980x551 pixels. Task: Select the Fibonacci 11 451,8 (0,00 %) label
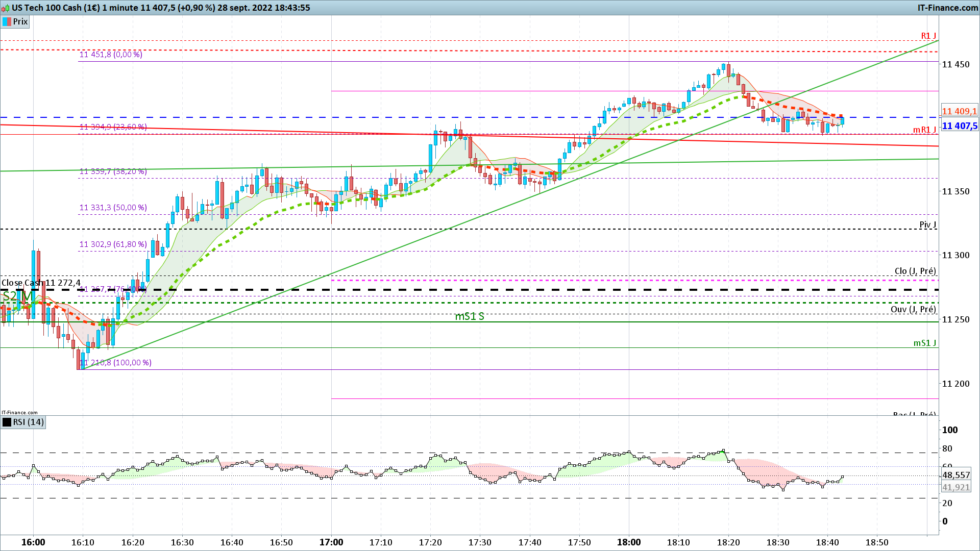(x=111, y=55)
